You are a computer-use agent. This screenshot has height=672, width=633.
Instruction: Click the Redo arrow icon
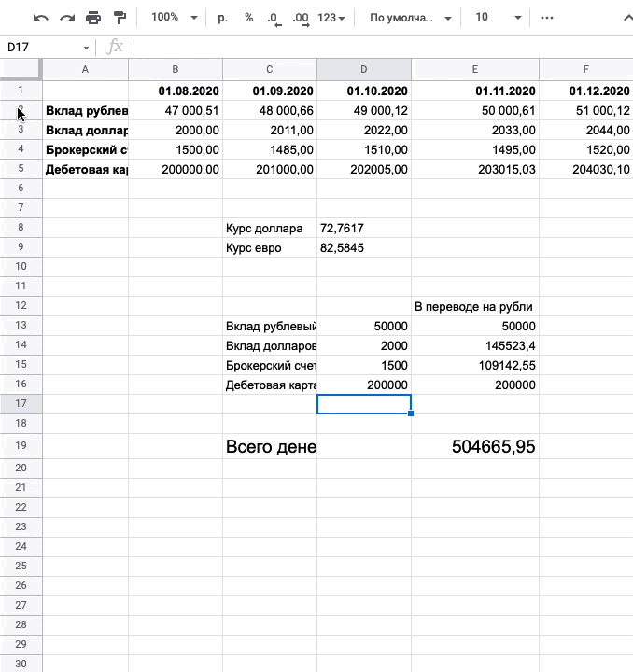coord(67,18)
